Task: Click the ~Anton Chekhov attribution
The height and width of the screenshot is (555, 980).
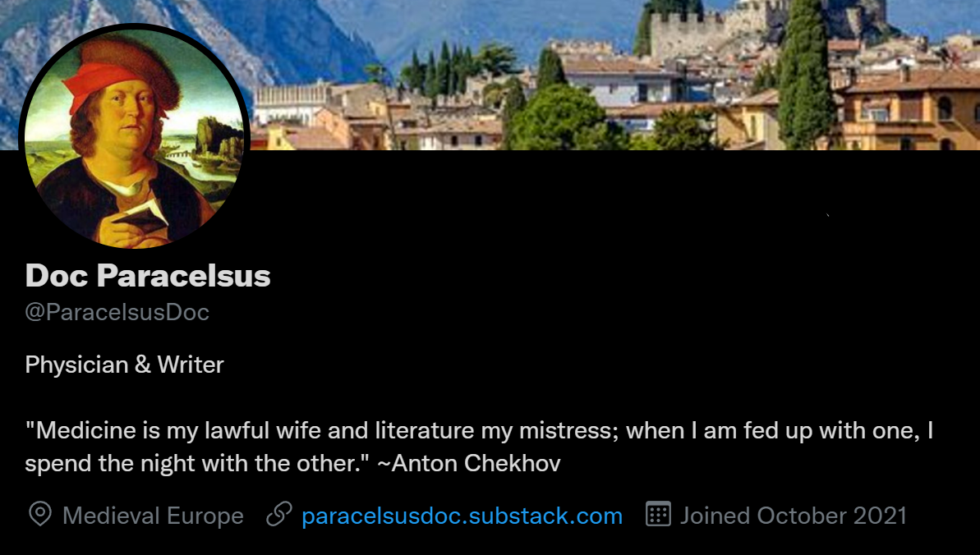Action: point(469,463)
